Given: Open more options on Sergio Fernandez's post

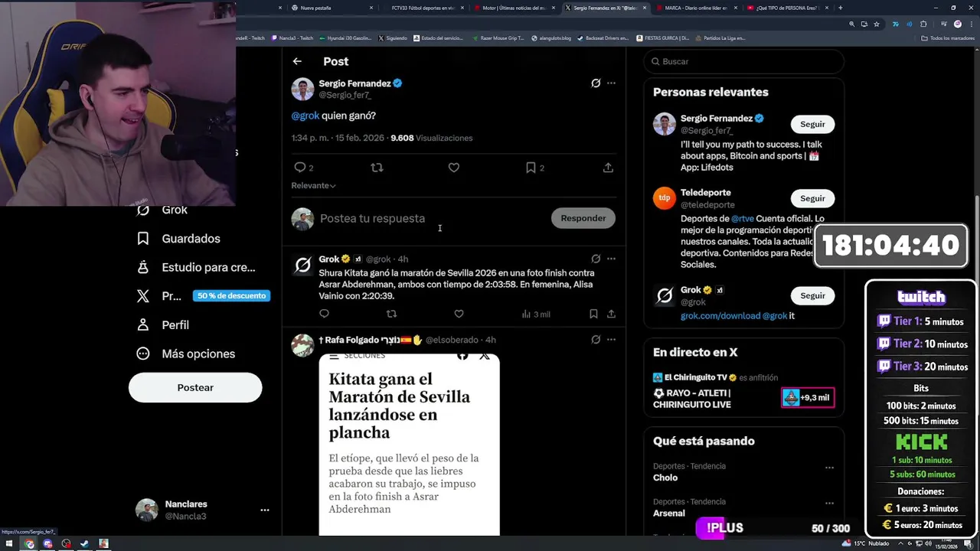Looking at the screenshot, I should pyautogui.click(x=611, y=83).
